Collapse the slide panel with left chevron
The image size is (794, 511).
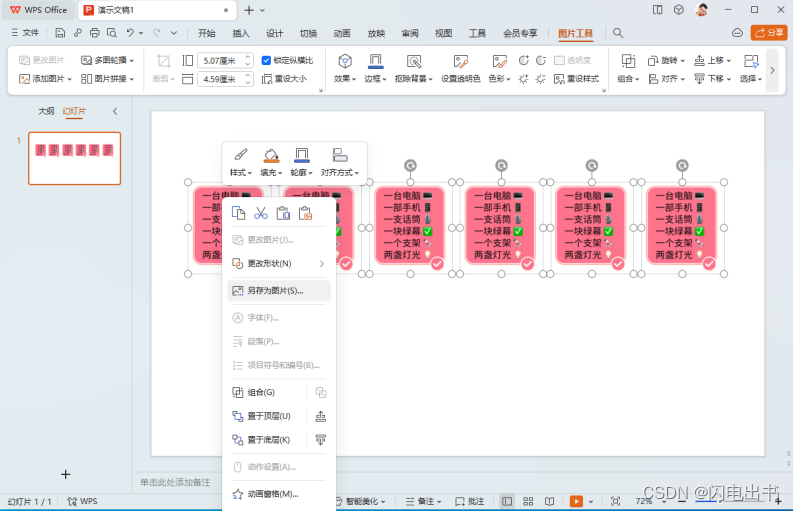[x=115, y=111]
